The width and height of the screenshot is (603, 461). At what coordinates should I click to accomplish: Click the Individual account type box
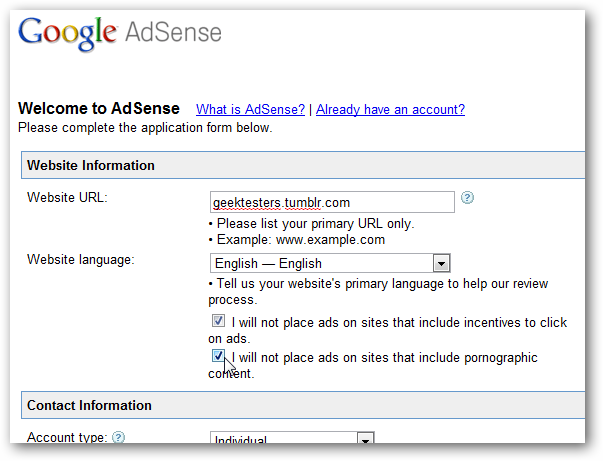[292, 438]
